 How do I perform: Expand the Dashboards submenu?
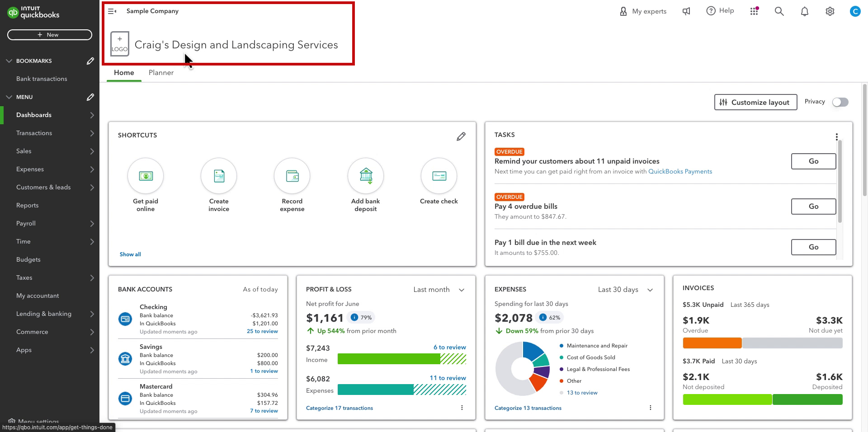(x=92, y=115)
